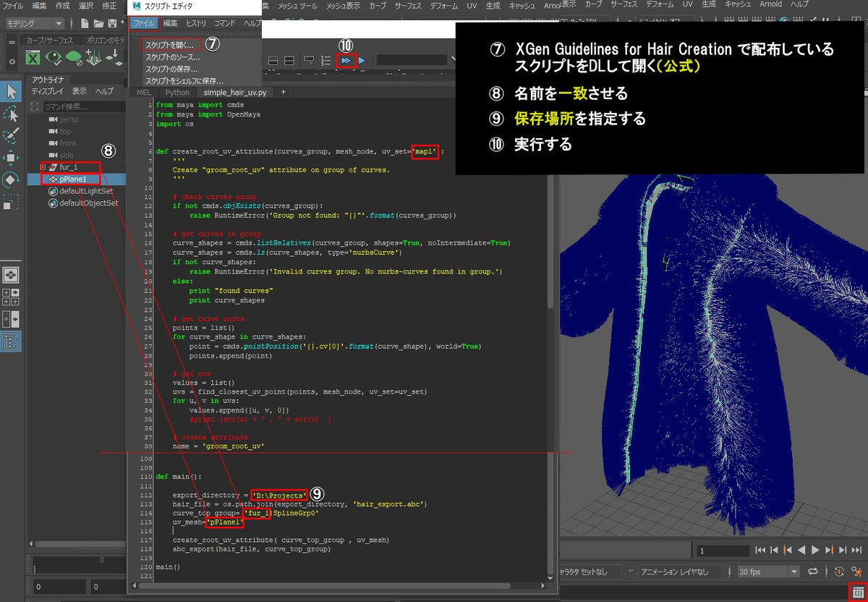Viewport: 868px width, 602px height.
Task: Open the コマンド menu in Script Editor
Action: tap(224, 24)
